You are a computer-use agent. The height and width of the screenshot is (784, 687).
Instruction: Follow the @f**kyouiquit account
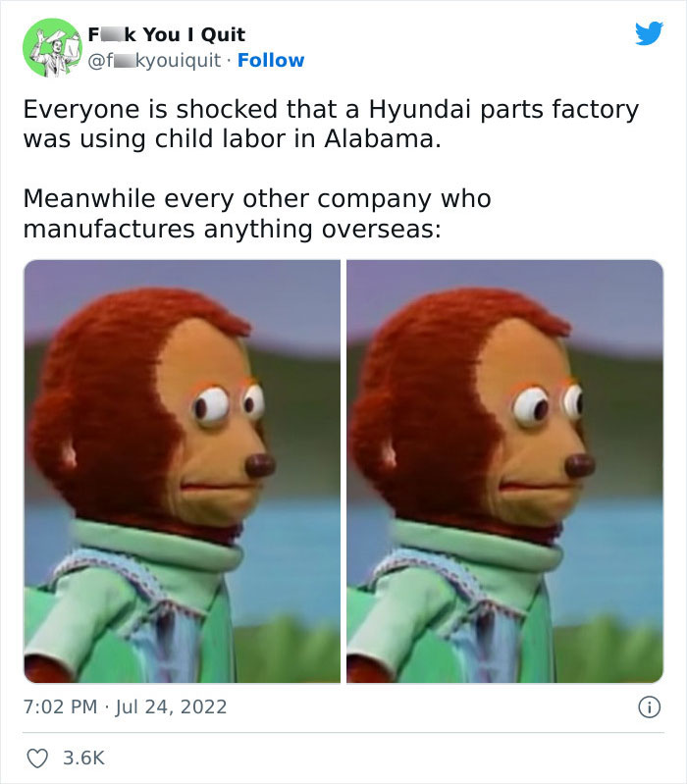pyautogui.click(x=271, y=60)
